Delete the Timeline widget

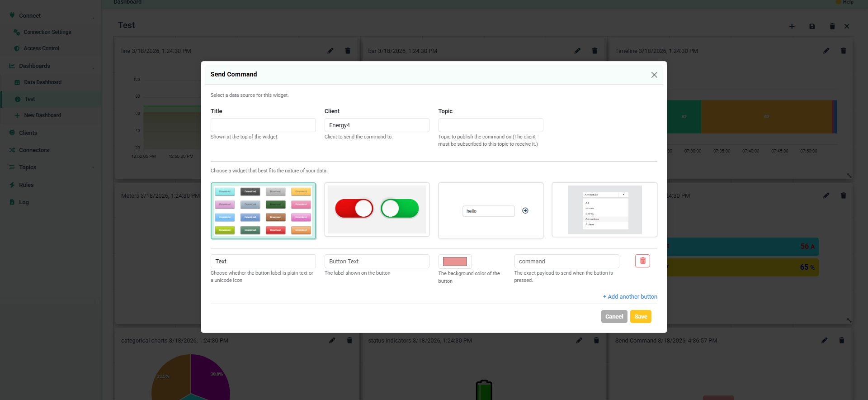click(843, 51)
